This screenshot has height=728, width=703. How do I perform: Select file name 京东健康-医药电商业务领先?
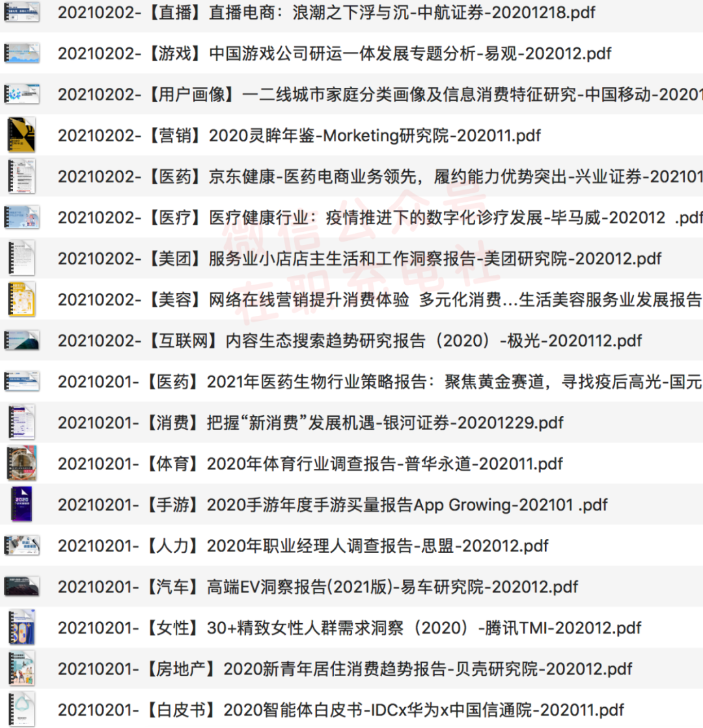pyautogui.click(x=380, y=176)
